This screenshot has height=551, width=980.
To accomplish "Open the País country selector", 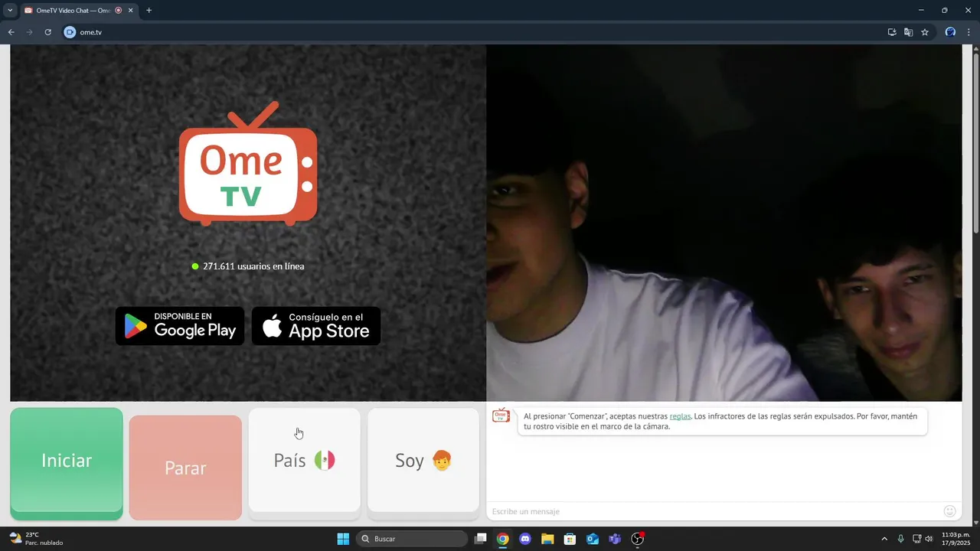I will pos(304,460).
